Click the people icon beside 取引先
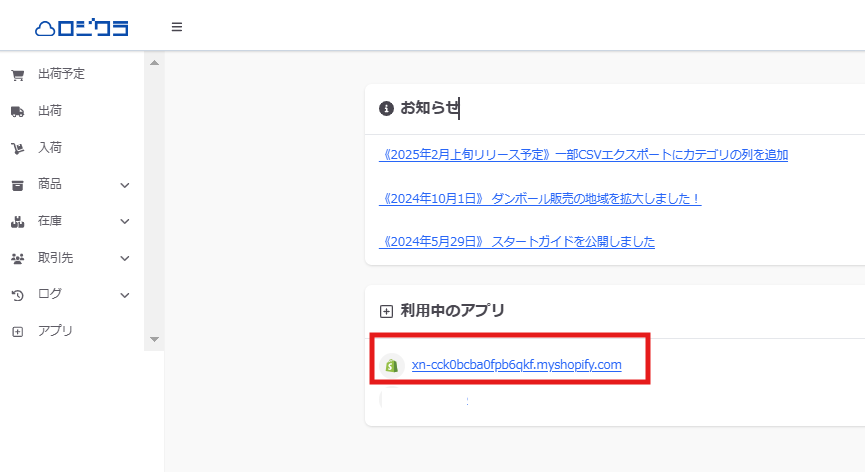 click(x=18, y=259)
